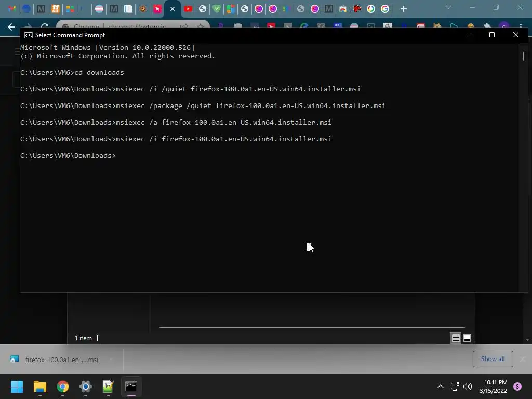The width and height of the screenshot is (532, 399).
Task: Click the 'Microsoft Windows [Version 10.0.22000.526]' line
Action: pos(107,47)
